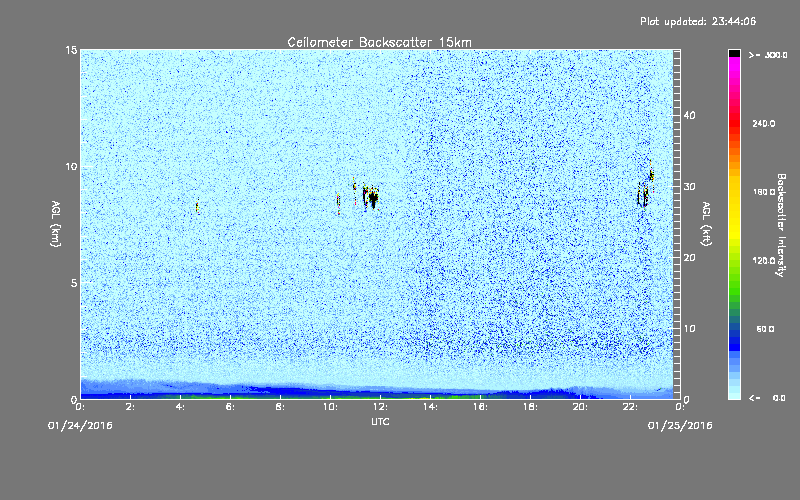Click the 10 km tick on left axis
The image size is (800, 500).
click(71, 167)
